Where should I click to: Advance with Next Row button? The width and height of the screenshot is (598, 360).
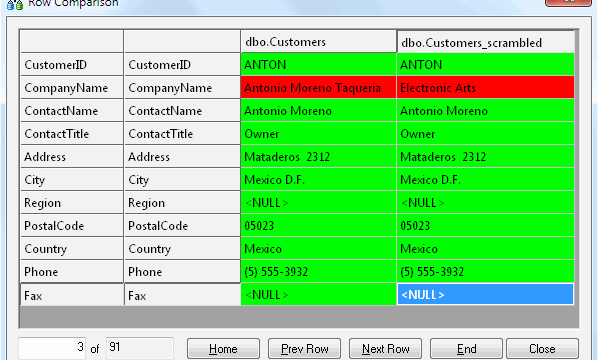[x=386, y=349]
